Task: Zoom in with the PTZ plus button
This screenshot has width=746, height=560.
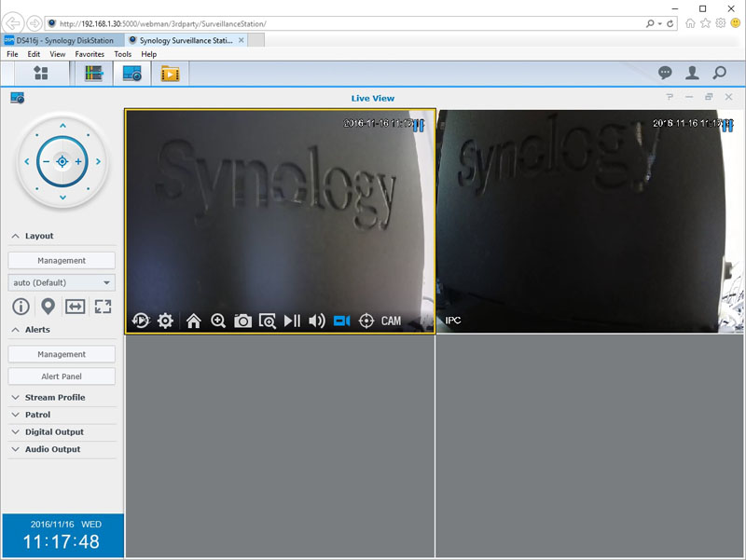Action: [x=78, y=161]
